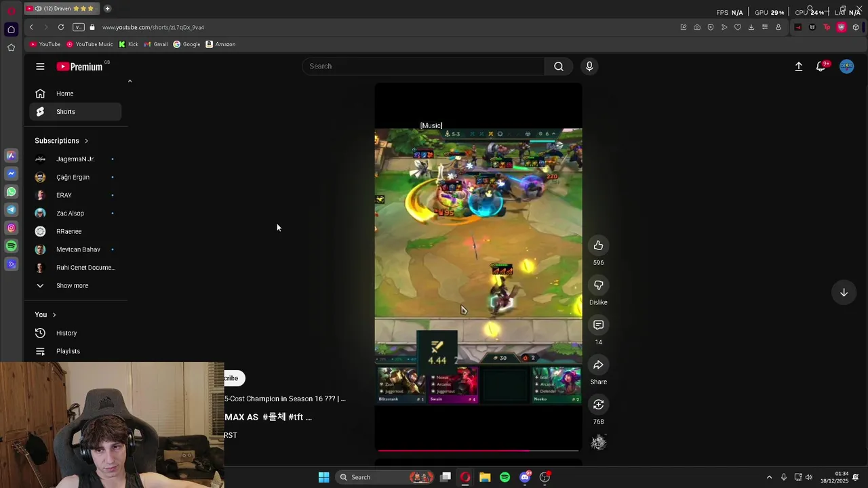Open WhatsApp in Opera sidebar
Viewport: 868px width, 488px height.
click(11, 192)
